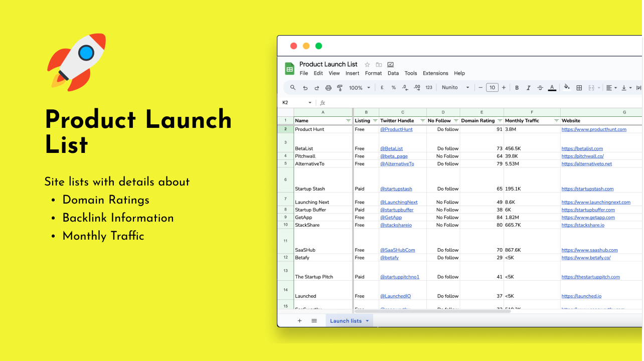Click the Google Sheets home icon
Screen dimensions: 644x361
pos(289,69)
